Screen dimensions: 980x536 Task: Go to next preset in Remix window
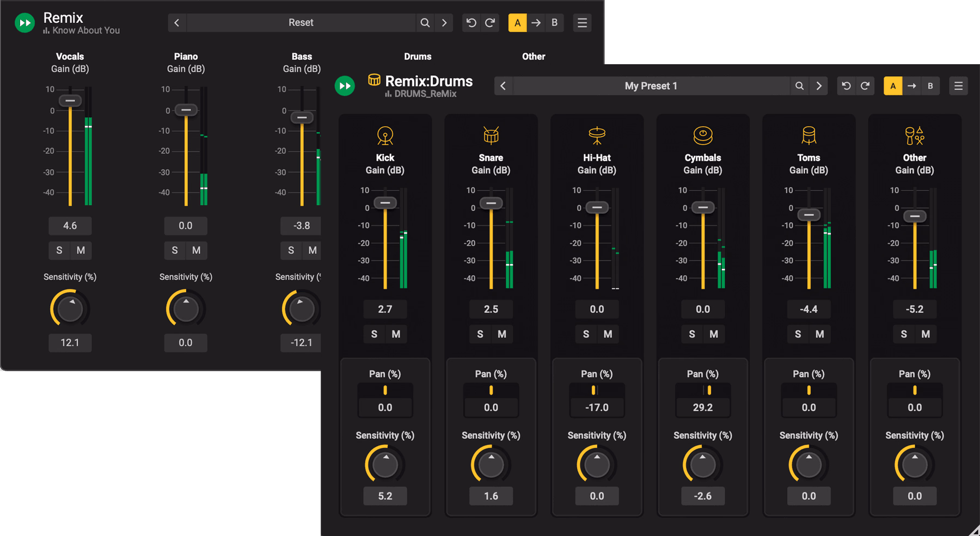[x=444, y=23]
